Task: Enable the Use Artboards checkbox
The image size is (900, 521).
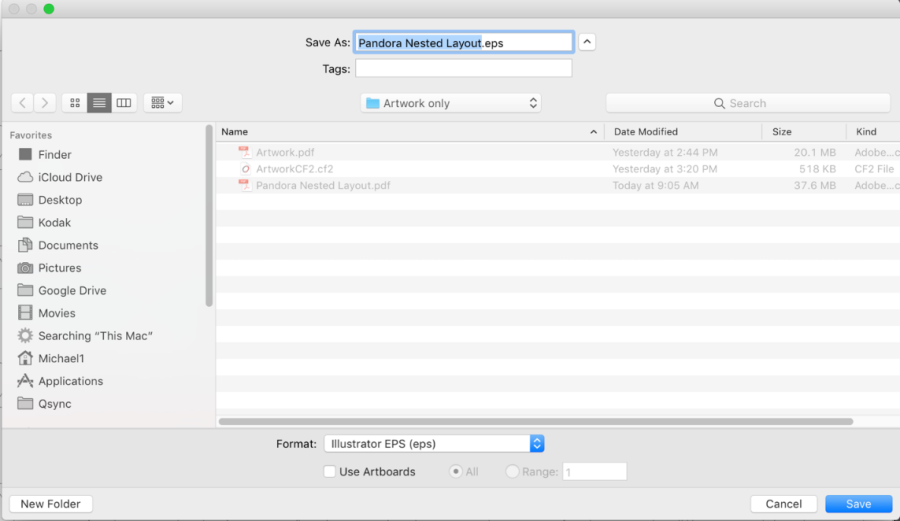Action: [x=330, y=472]
